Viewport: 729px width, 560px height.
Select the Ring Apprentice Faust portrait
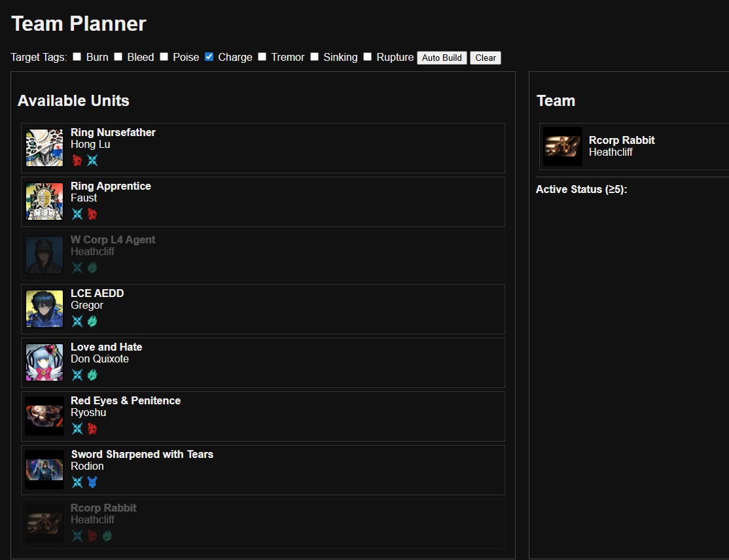44,201
